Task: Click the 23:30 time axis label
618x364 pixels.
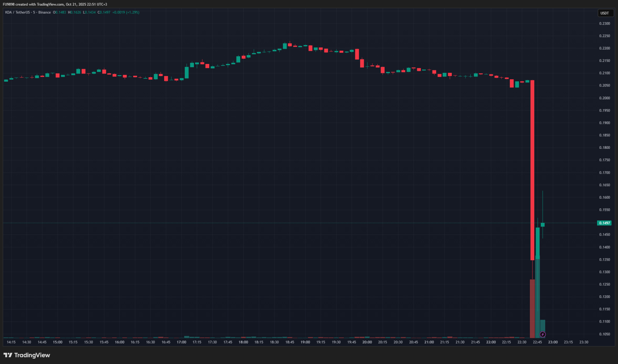Action: click(x=583, y=342)
